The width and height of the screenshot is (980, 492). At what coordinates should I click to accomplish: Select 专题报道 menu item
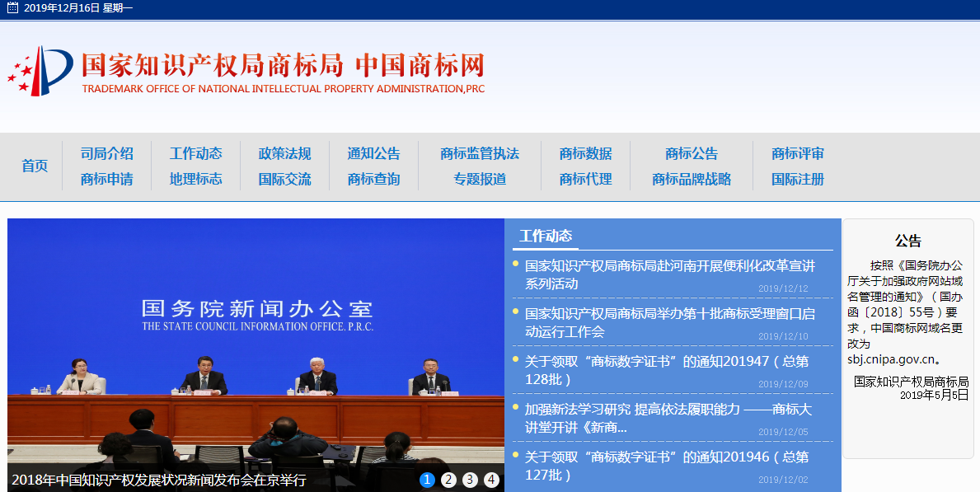[480, 179]
